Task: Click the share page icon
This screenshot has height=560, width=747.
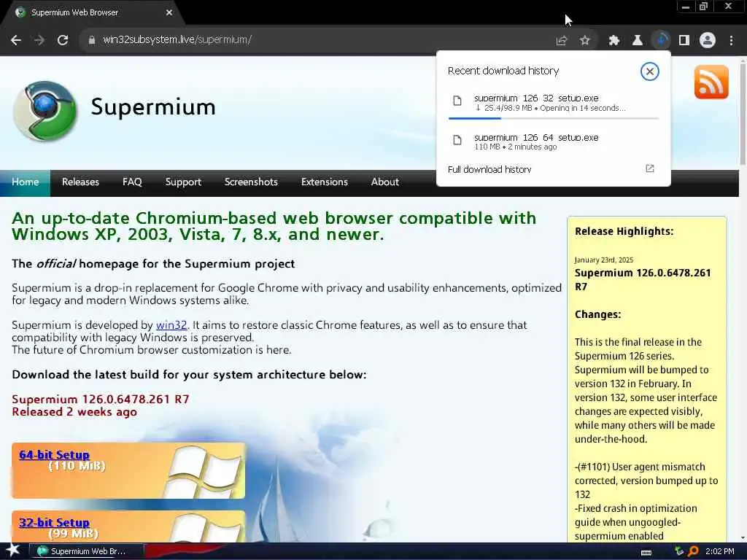Action: 562,41
